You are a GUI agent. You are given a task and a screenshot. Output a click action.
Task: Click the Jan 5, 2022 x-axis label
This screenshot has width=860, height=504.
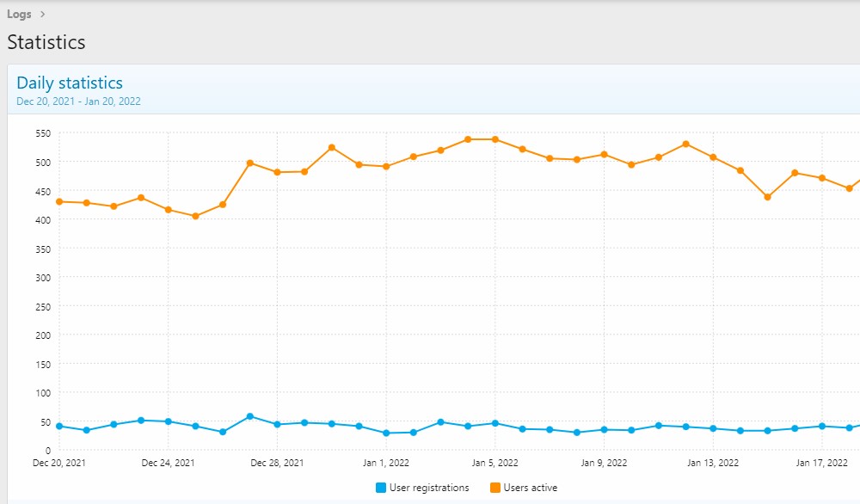point(494,463)
